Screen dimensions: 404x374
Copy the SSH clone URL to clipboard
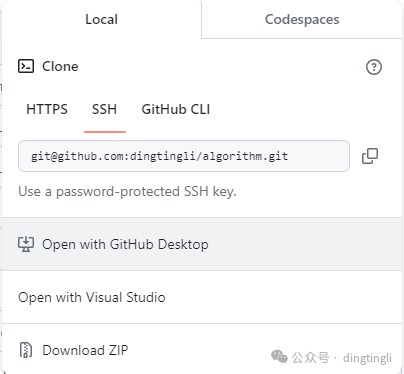(x=370, y=156)
